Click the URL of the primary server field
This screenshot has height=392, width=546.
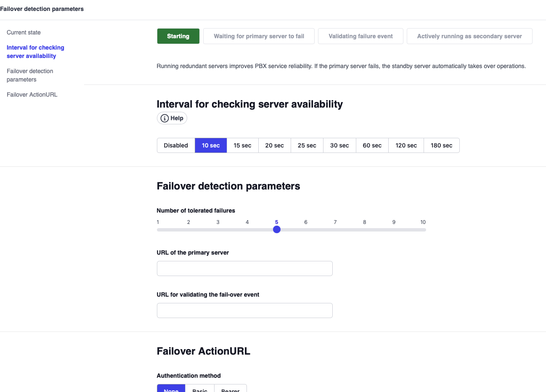pyautogui.click(x=244, y=268)
